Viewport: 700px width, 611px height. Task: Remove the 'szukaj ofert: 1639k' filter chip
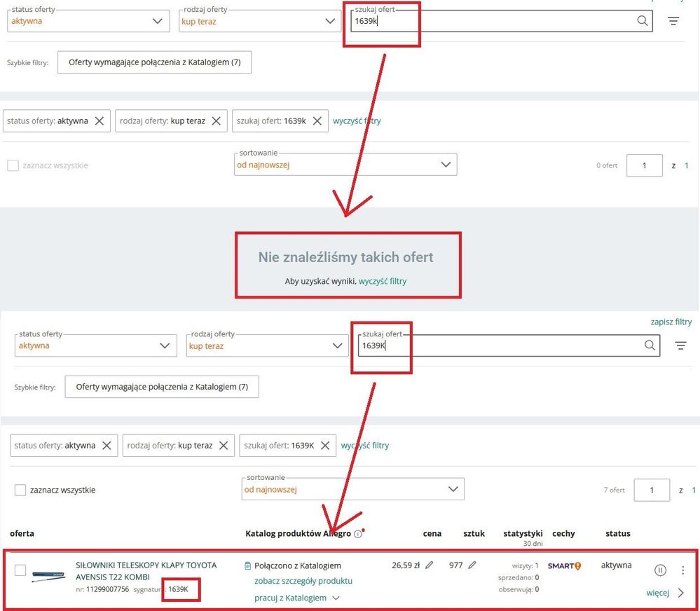click(x=317, y=121)
